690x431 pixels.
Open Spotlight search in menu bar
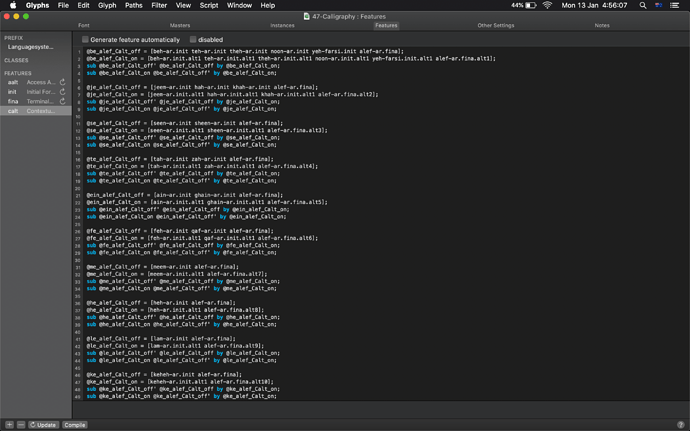(x=643, y=5)
